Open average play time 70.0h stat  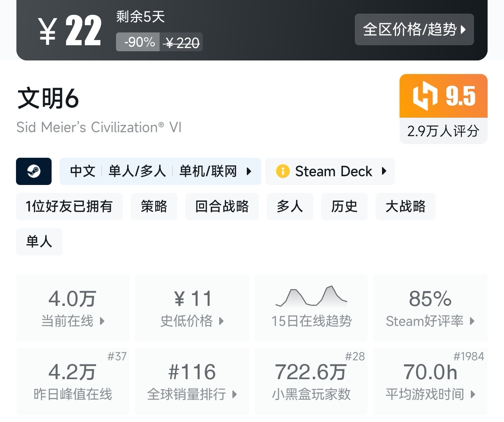pos(430,381)
